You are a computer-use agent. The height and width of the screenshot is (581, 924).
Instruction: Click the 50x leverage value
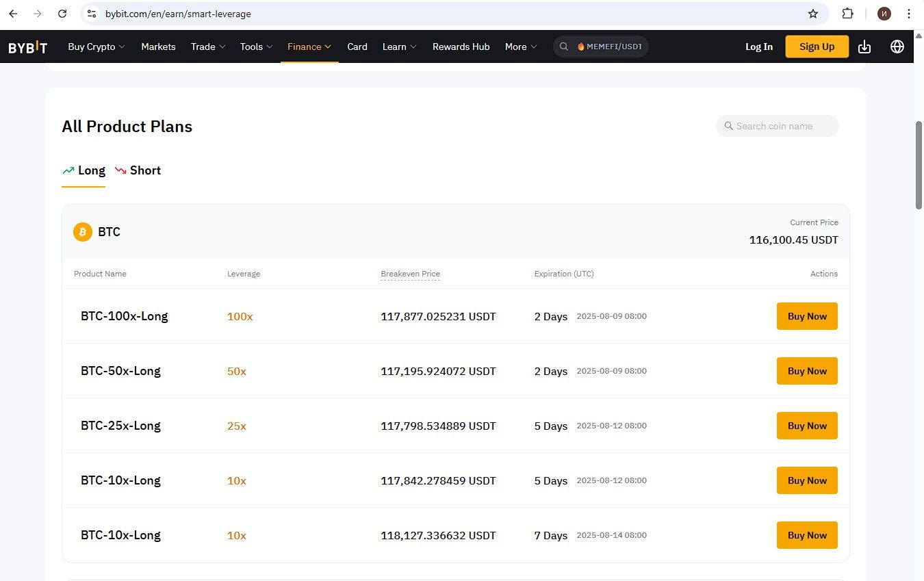237,371
